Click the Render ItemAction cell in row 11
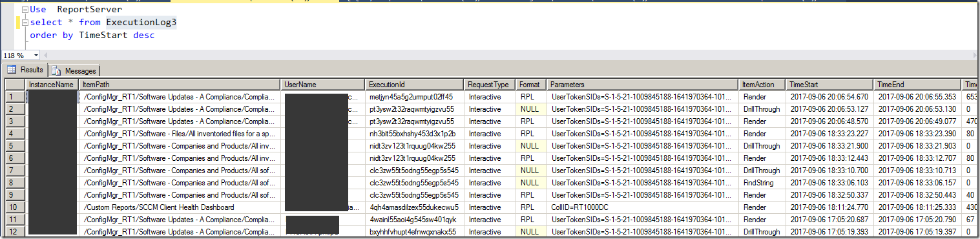This screenshot has height=239, width=980. tap(762, 220)
